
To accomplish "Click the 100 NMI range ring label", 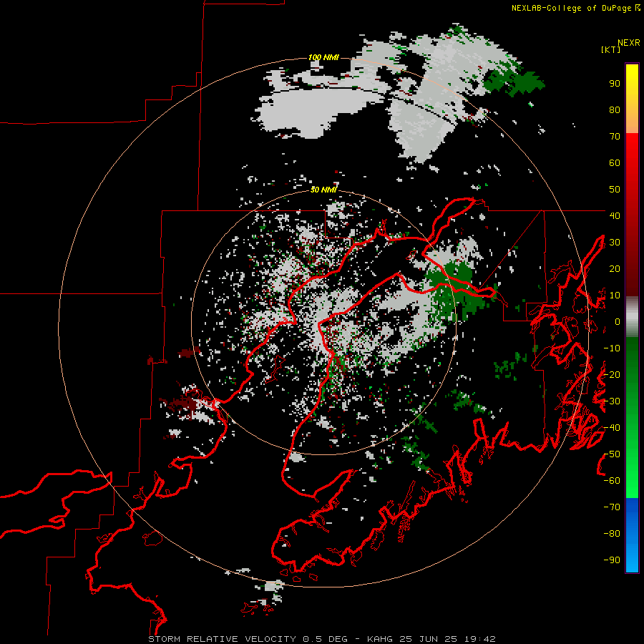I will coord(323,57).
